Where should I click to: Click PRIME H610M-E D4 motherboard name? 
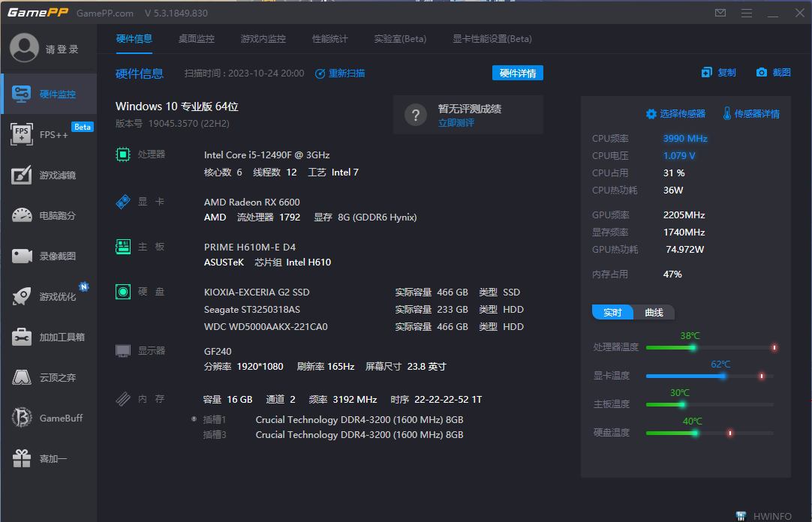pyautogui.click(x=250, y=247)
